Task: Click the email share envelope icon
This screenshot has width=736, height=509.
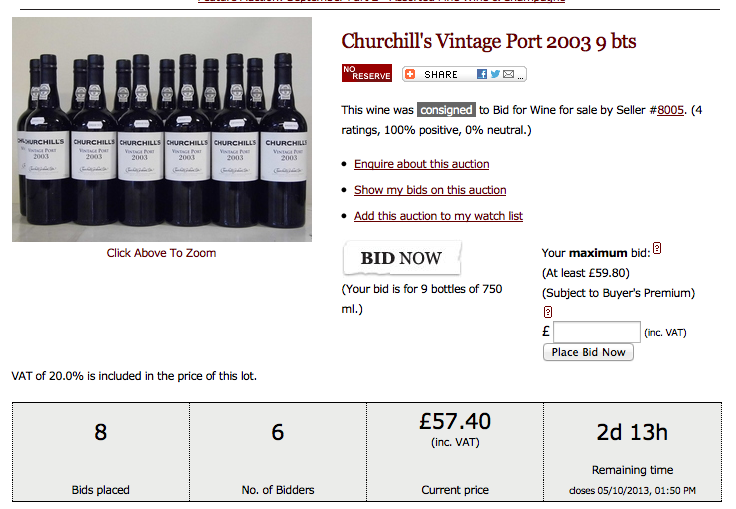Action: point(508,74)
